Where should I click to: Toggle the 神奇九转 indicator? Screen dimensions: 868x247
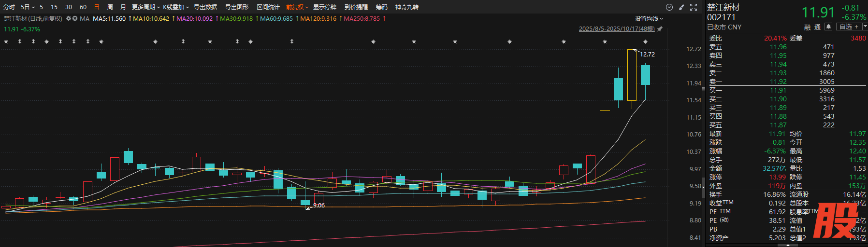pos(406,7)
